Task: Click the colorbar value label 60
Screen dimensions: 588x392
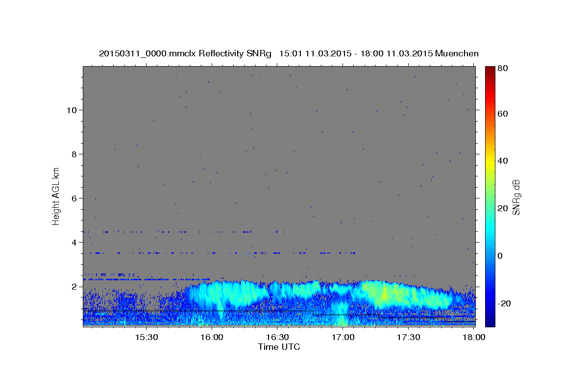Action: (x=504, y=114)
